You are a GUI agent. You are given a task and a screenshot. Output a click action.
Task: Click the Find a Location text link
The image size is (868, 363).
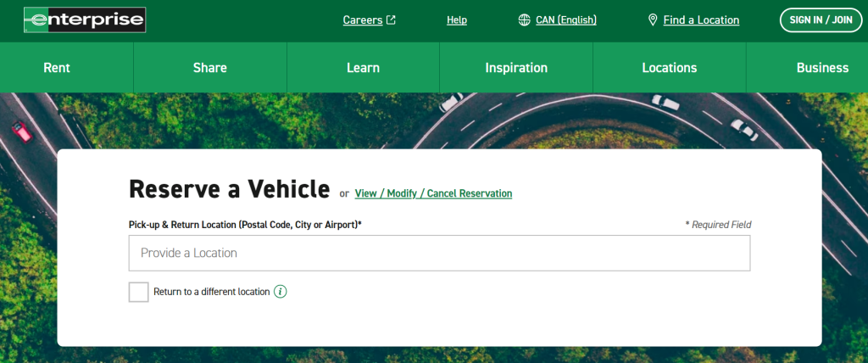(x=701, y=20)
